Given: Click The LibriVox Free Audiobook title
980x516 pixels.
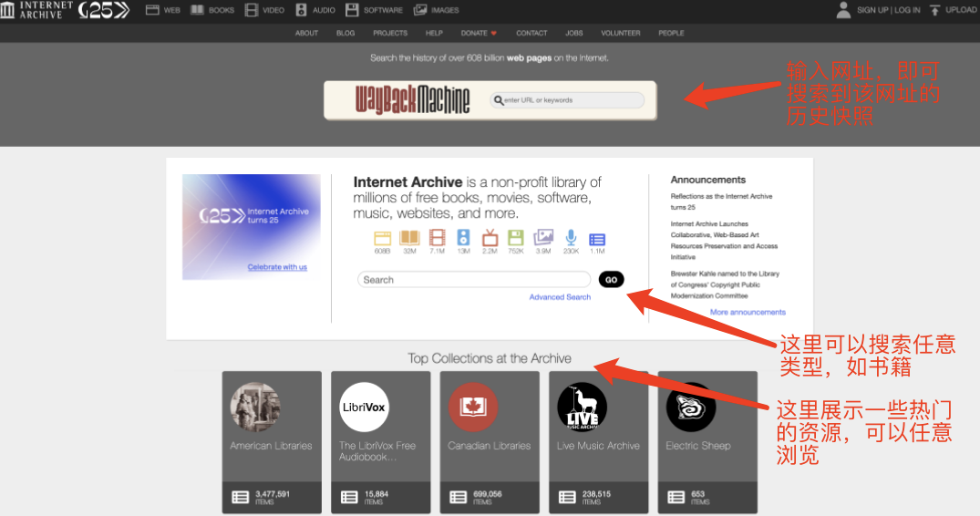Looking at the screenshot, I should tap(377, 451).
